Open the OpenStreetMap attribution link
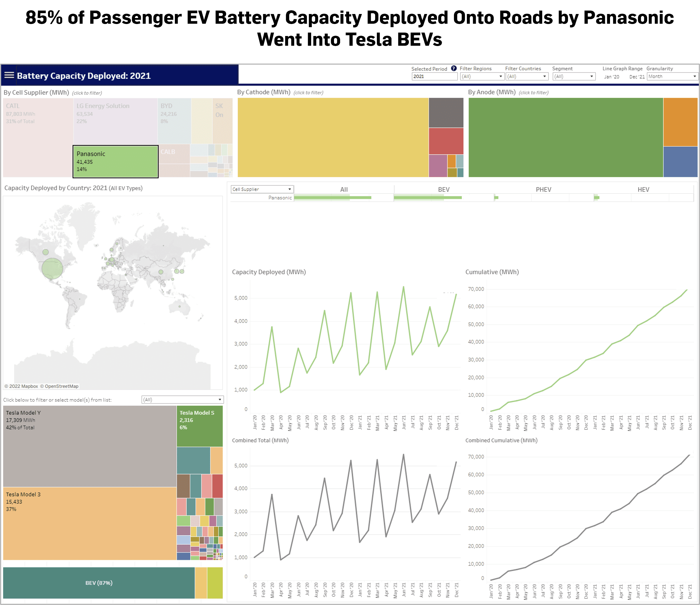This screenshot has width=700, height=605. 59,386
